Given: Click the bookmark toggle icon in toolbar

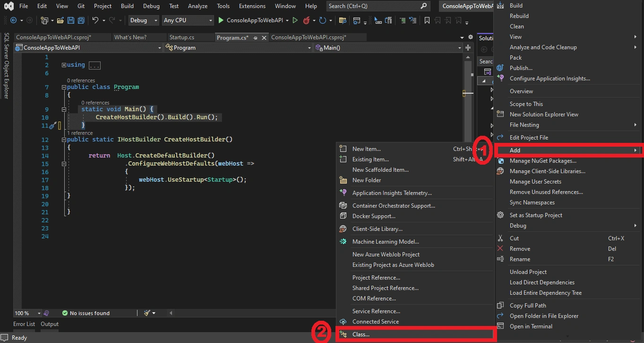Looking at the screenshot, I should (427, 20).
